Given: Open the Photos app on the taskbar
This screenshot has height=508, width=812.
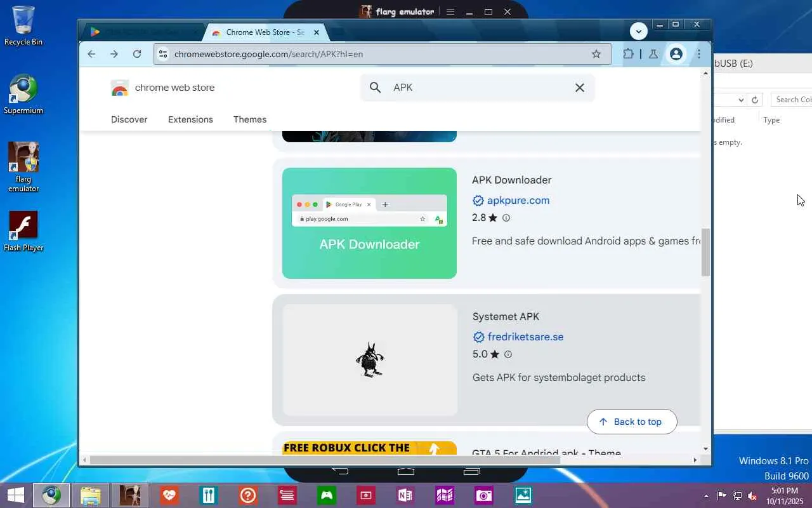Looking at the screenshot, I should 523,495.
